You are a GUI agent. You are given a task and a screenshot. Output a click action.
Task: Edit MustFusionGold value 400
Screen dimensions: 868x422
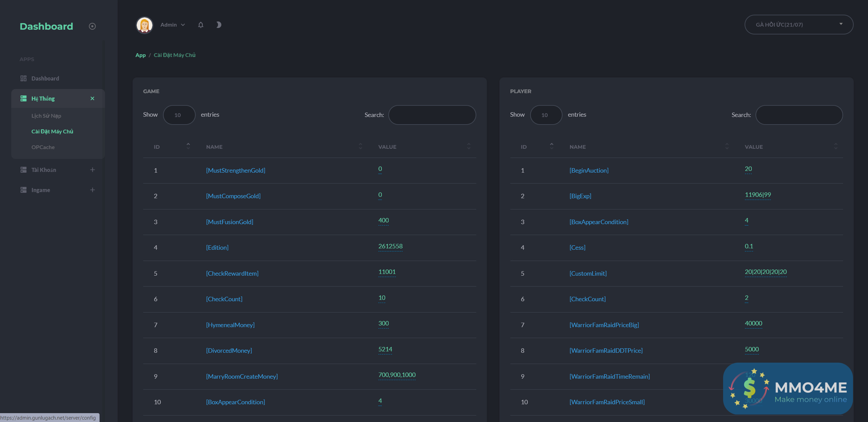click(x=383, y=220)
